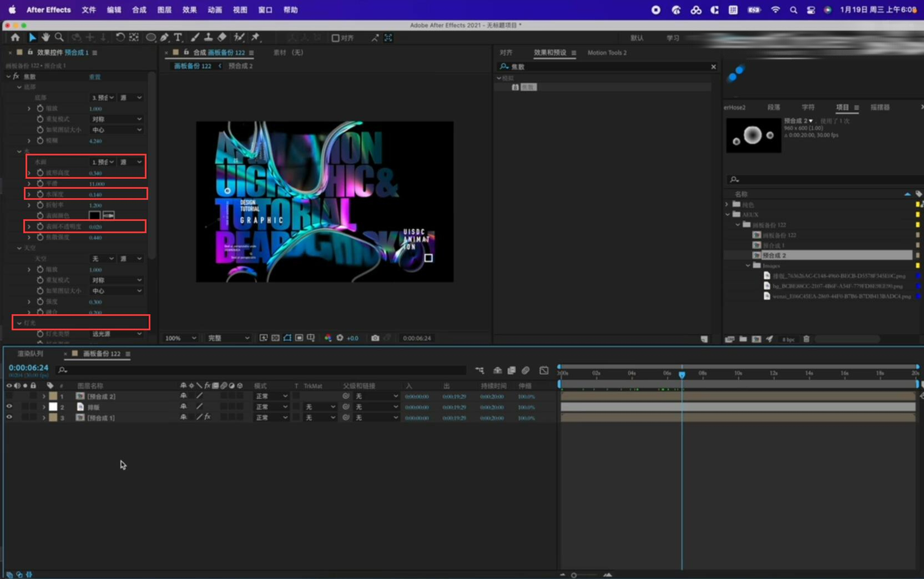Select the Roto Brush tool
This screenshot has width=924, height=579.
point(239,37)
